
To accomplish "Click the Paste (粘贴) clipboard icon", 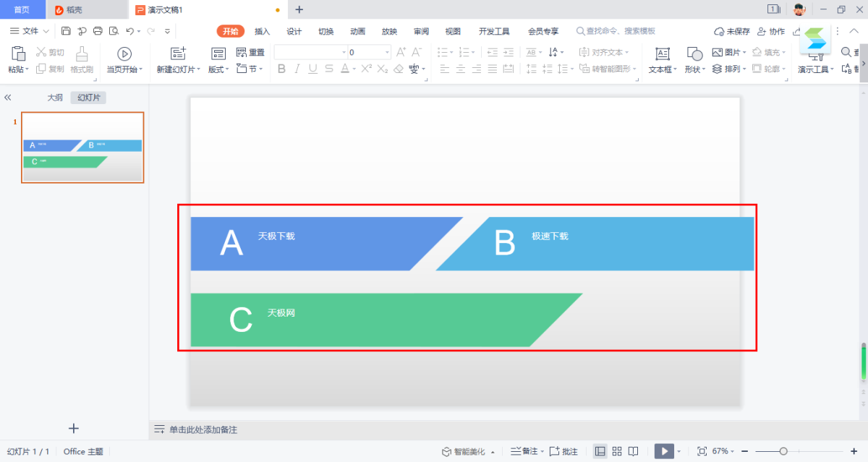I will coord(18,54).
